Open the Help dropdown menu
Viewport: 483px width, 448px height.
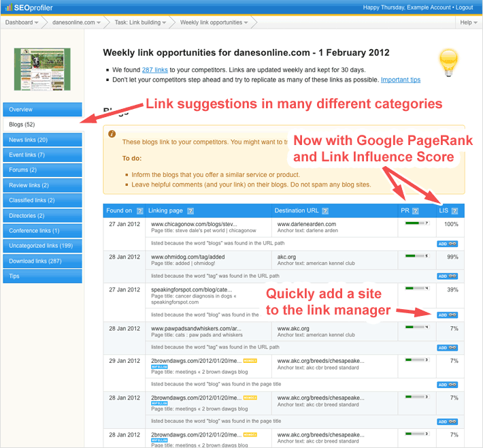click(469, 22)
